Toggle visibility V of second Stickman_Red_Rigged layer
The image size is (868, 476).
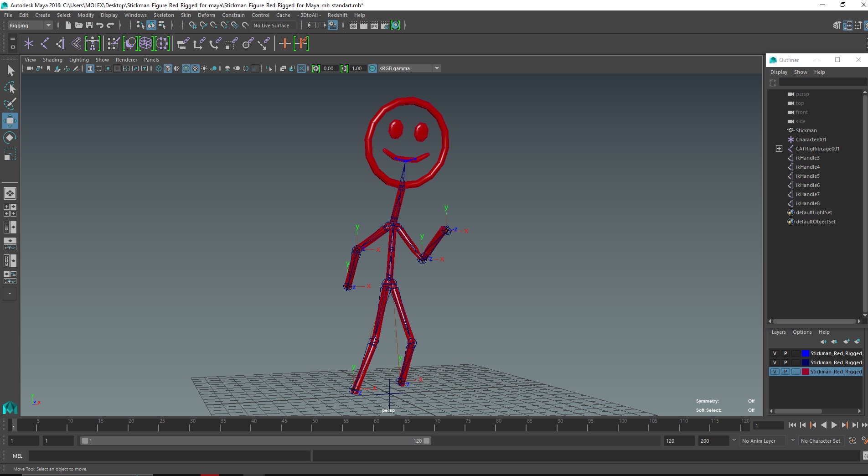(x=775, y=362)
